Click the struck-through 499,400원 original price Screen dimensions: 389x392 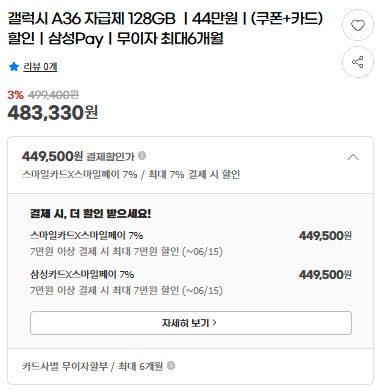pos(53,95)
